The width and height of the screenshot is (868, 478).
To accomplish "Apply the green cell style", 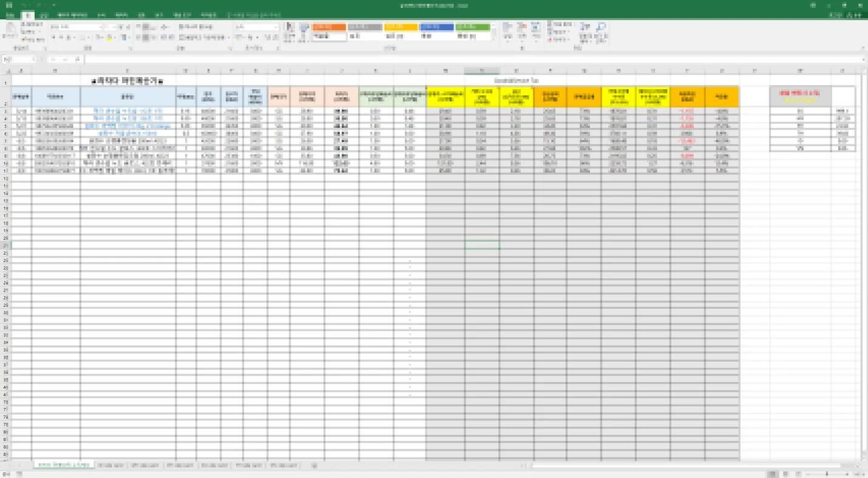I will pos(473,27).
